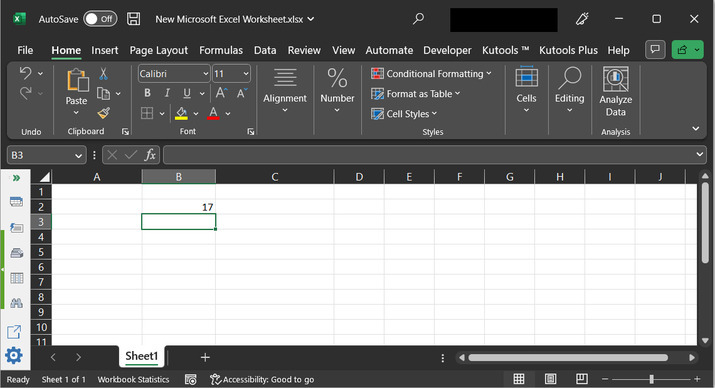715x388 pixels.
Task: Click the Cut scissors icon
Action: 104,73
